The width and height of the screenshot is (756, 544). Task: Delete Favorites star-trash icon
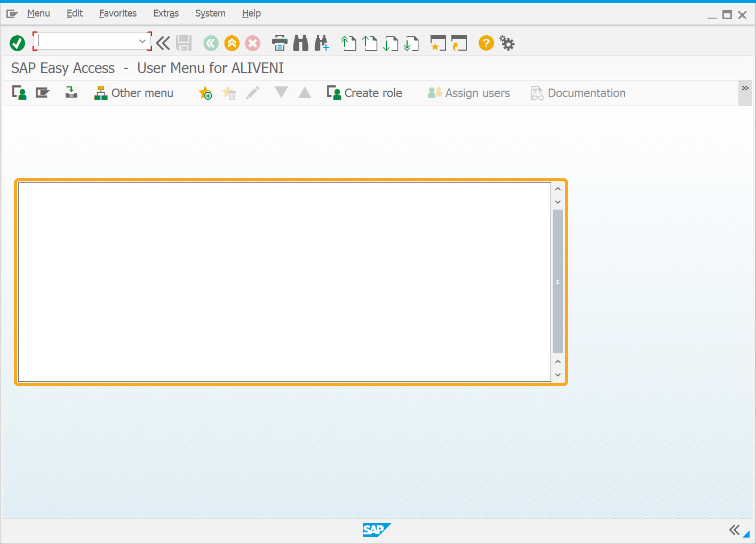pyautogui.click(x=229, y=93)
